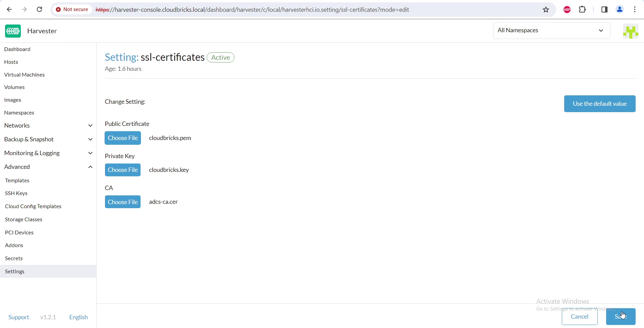The height and width of the screenshot is (328, 644).
Task: Open the Namespaces page
Action: [x=19, y=113]
